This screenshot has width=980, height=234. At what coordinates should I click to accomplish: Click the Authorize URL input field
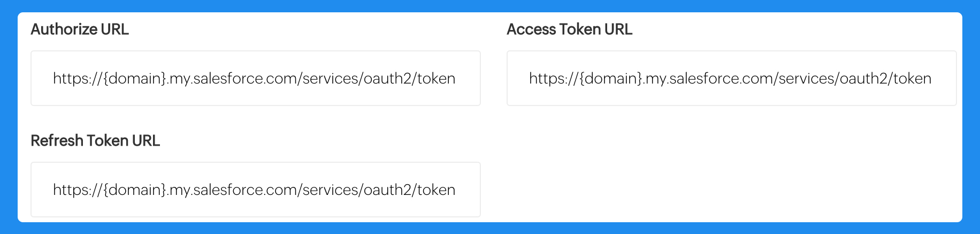(255, 78)
